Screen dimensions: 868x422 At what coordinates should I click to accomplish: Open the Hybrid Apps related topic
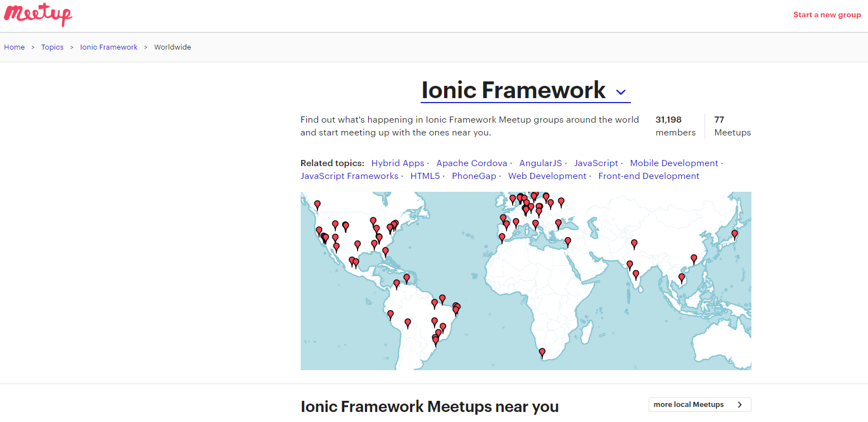(398, 163)
